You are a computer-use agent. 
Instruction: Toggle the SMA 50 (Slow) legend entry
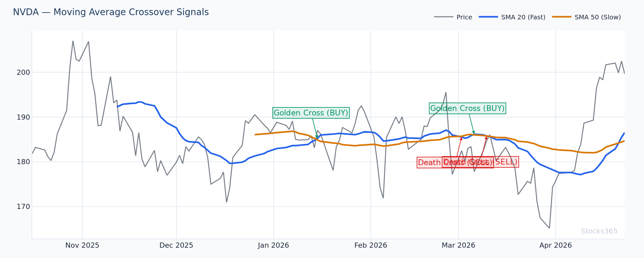click(x=597, y=17)
